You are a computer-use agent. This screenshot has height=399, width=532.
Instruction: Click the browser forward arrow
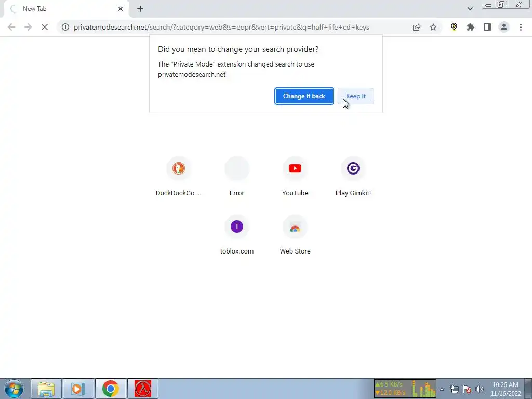28,27
